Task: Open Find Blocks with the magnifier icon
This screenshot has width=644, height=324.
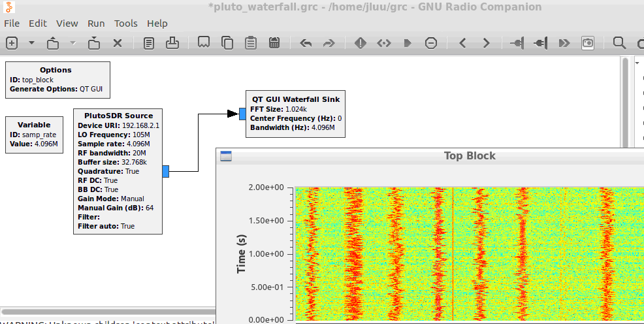Action: pyautogui.click(x=619, y=42)
